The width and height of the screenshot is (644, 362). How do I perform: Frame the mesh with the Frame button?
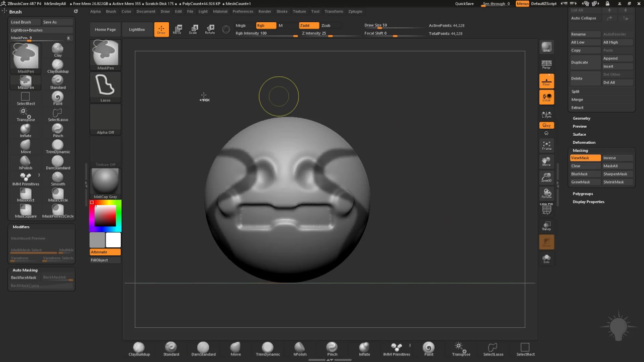point(546,146)
